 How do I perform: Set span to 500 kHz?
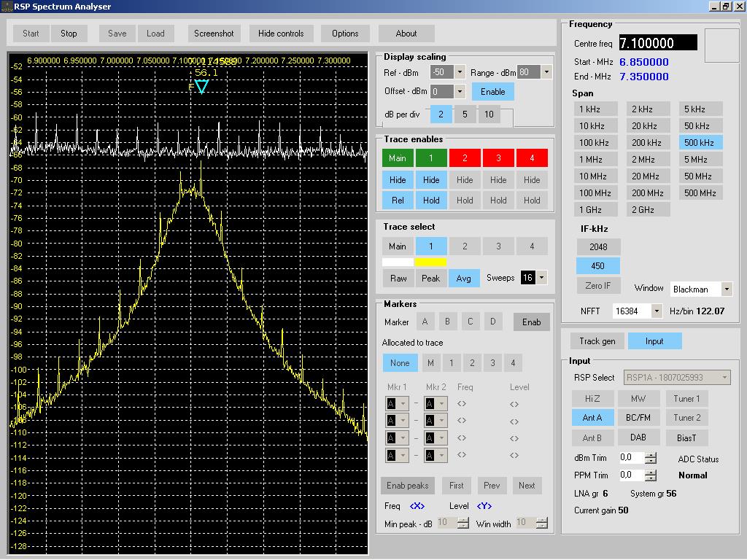click(x=700, y=142)
